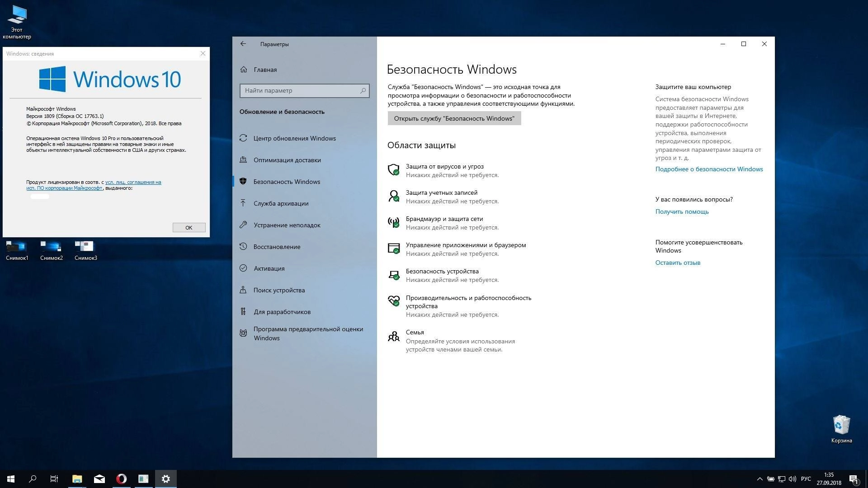Image resolution: width=868 pixels, height=488 pixels.
Task: Follow Подробнее о безопасности Windows link
Action: (x=709, y=169)
